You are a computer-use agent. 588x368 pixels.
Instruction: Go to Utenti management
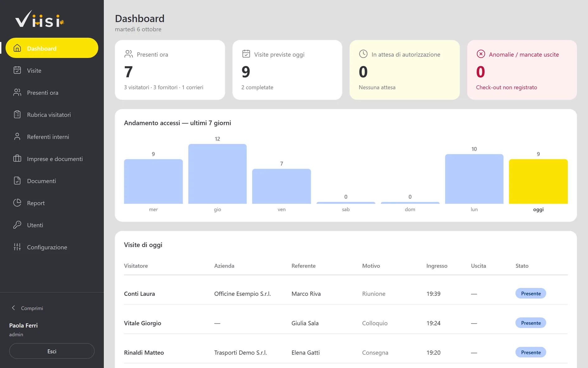point(52,225)
